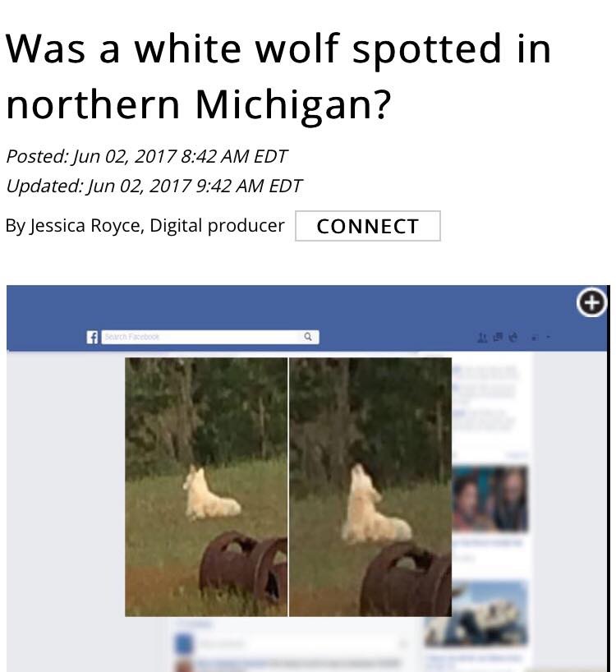616x672 pixels.
Task: Open the sidebar thumbnail below the people photo
Action: pyautogui.click(x=476, y=613)
